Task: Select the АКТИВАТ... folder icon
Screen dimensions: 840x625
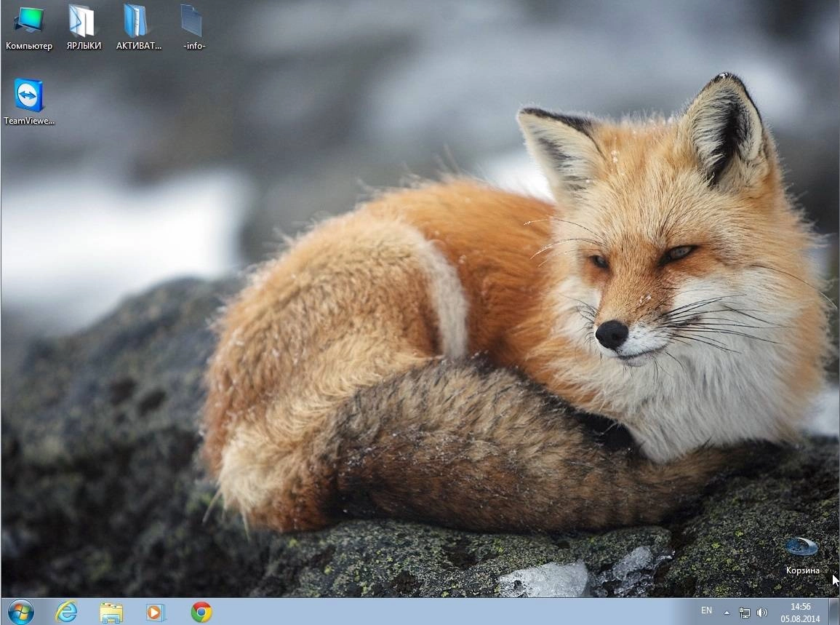Action: (138, 28)
